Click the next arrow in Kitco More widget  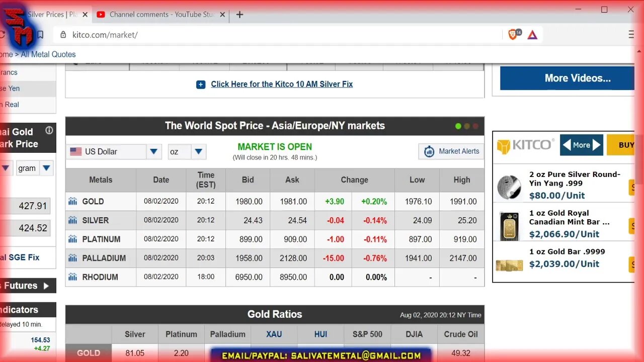pyautogui.click(x=597, y=145)
